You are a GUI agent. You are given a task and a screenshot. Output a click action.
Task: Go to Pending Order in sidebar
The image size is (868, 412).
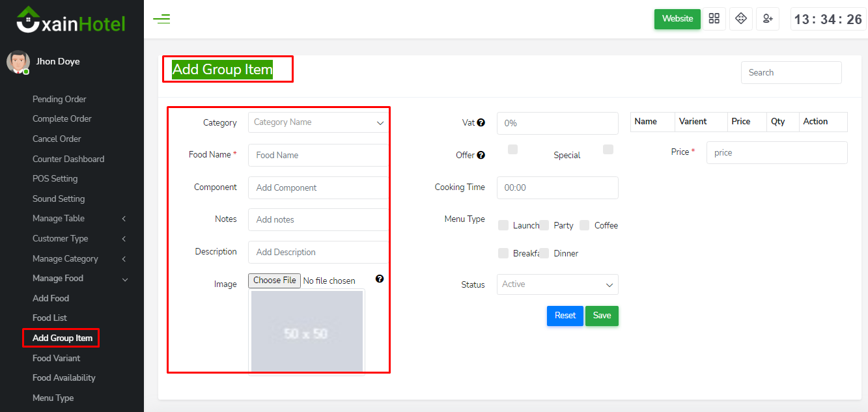pyautogui.click(x=59, y=100)
